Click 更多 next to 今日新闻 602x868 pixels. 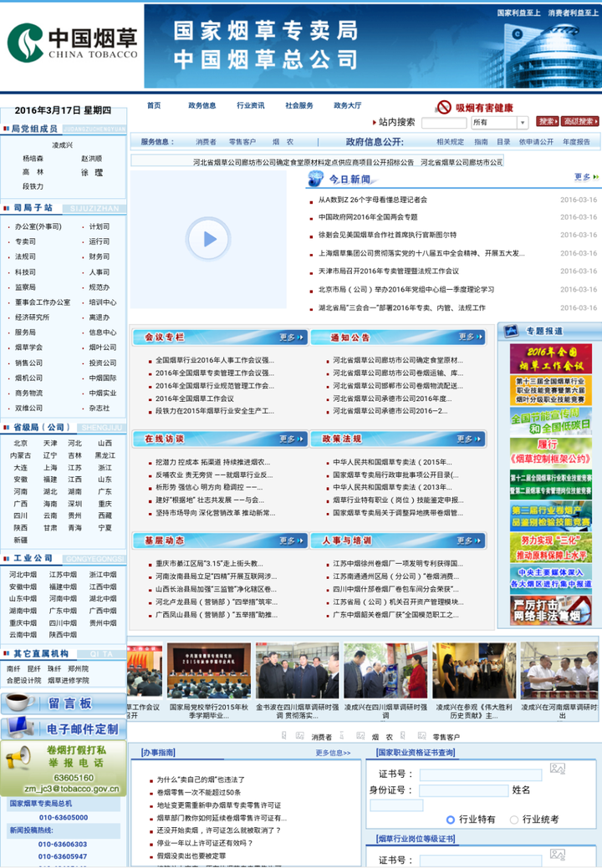point(586,176)
